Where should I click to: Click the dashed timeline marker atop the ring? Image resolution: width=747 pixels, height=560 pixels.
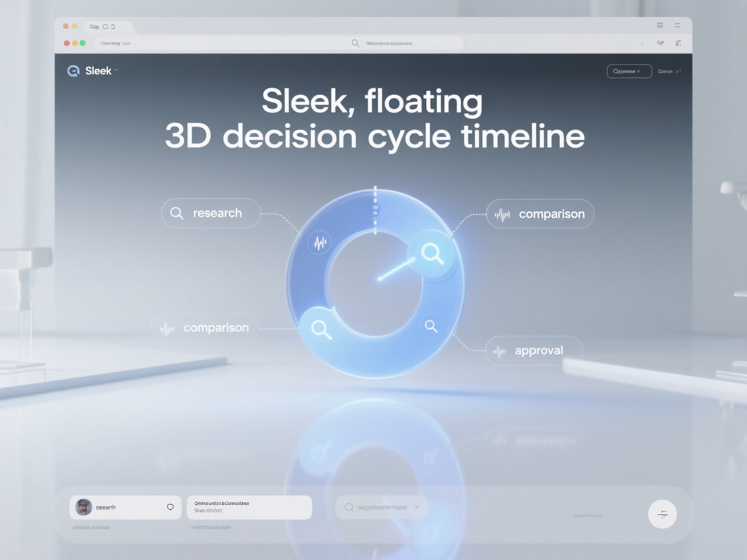click(376, 209)
